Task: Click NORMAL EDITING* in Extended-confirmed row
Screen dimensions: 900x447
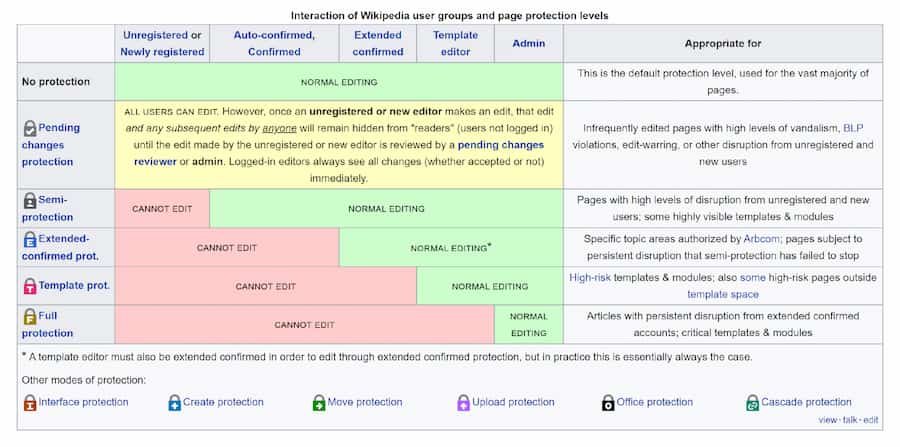Action: [451, 248]
